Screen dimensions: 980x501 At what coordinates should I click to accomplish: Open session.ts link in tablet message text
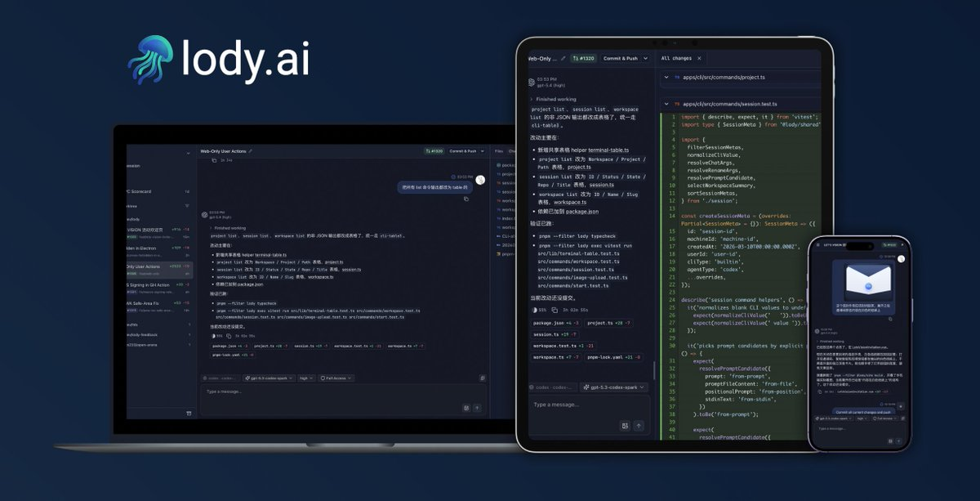pos(602,184)
